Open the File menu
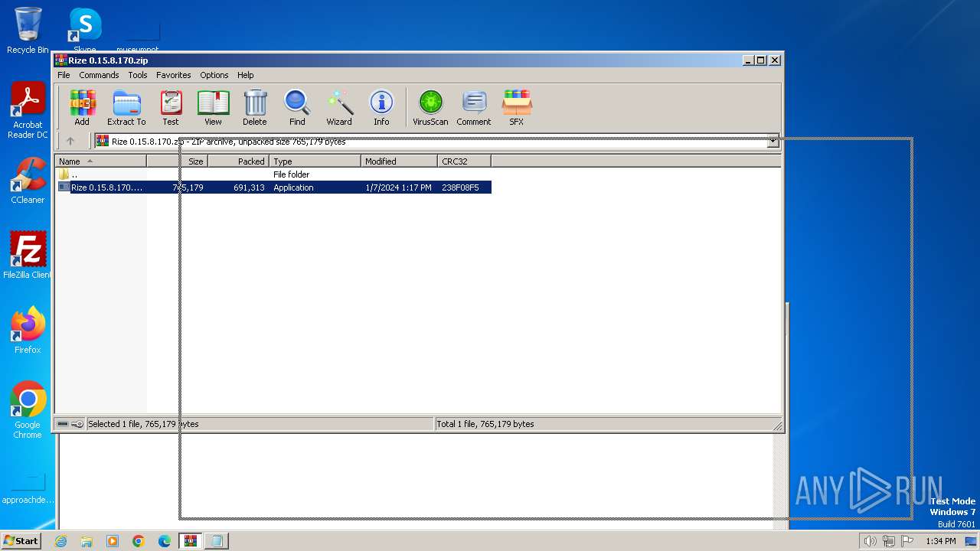980x551 pixels. [64, 75]
